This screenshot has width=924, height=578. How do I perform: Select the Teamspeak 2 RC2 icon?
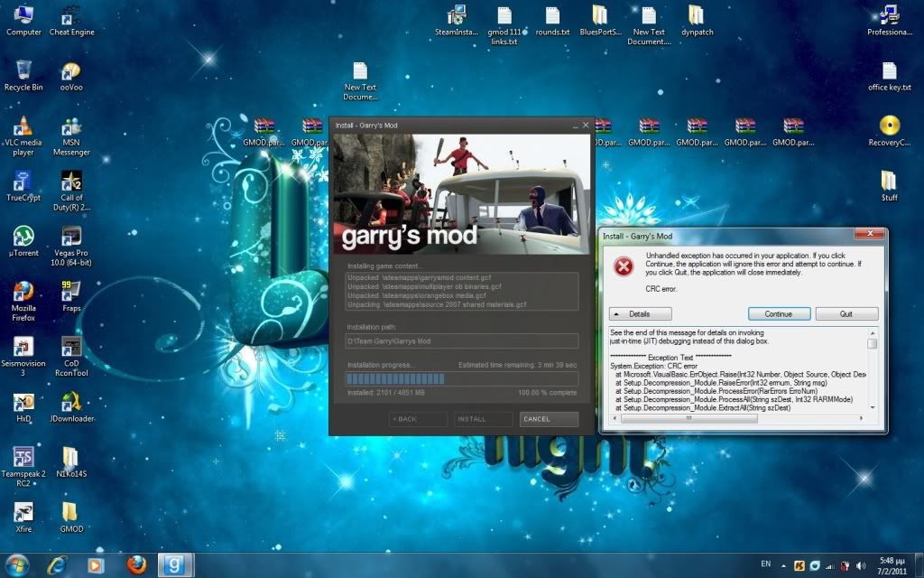23,458
